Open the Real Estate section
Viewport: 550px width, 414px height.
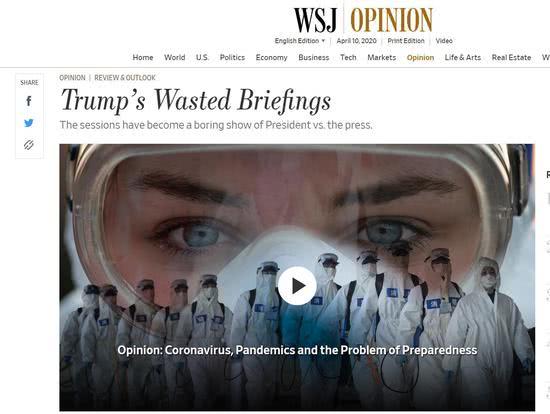click(511, 57)
